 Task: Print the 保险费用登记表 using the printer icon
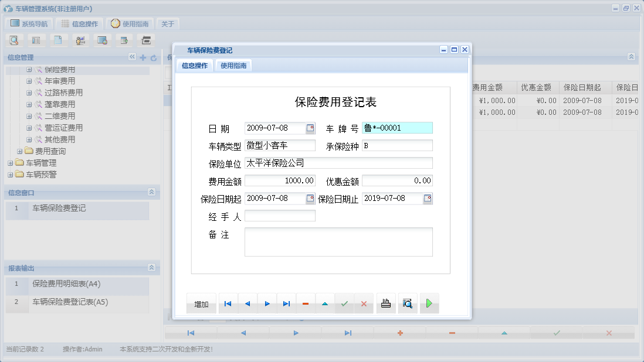[x=385, y=303]
